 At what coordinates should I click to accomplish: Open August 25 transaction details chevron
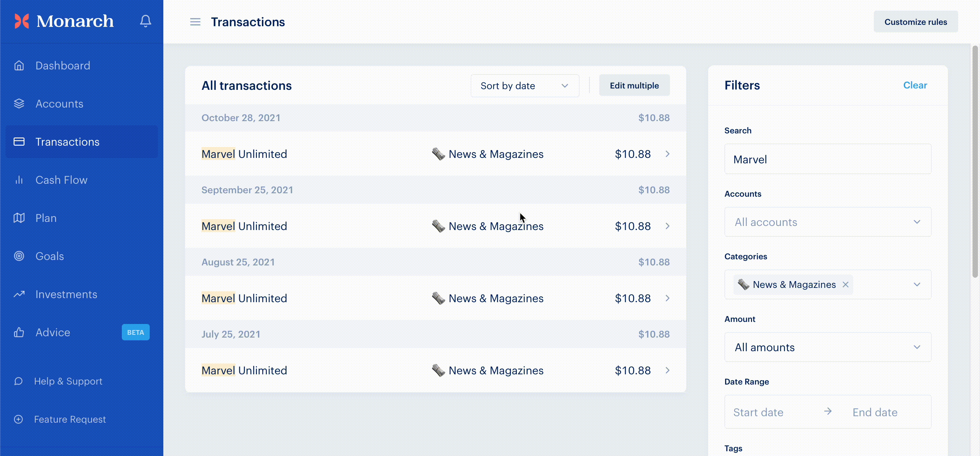667,298
